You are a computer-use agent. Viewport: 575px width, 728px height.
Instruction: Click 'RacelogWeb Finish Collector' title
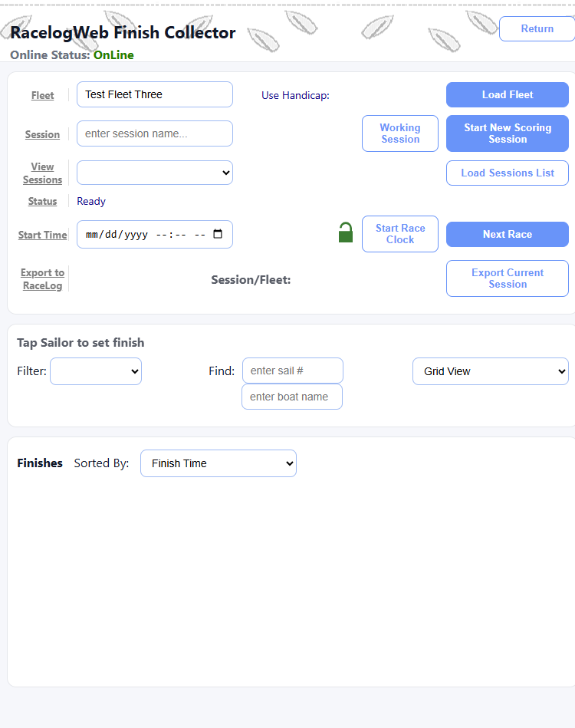point(123,32)
